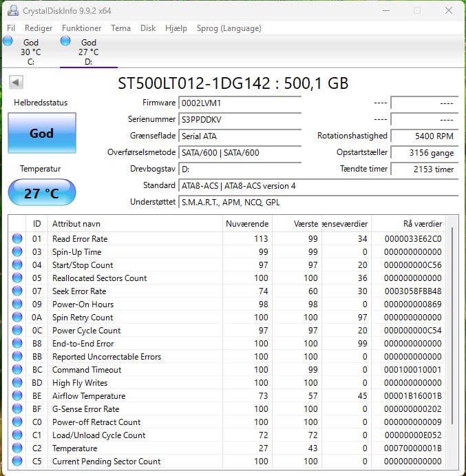The width and height of the screenshot is (466, 476).
Task: Click status orb for Reallocated Sectors Count
Action: [17, 278]
